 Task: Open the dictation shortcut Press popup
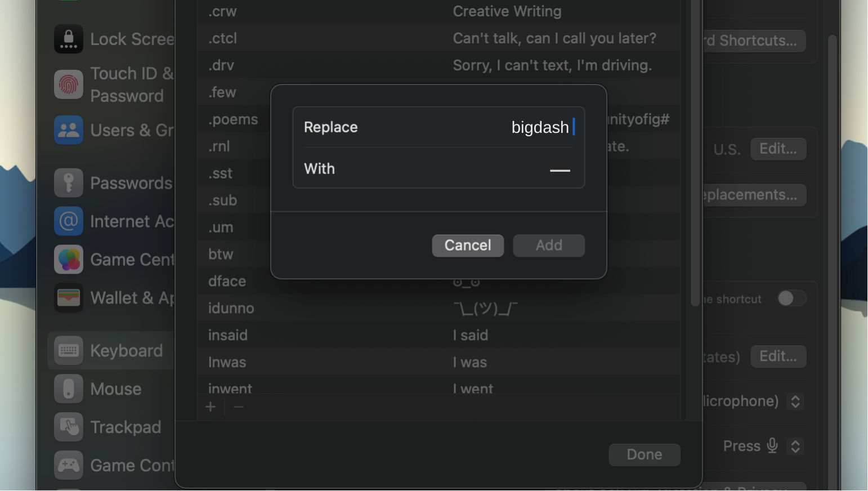click(x=795, y=447)
